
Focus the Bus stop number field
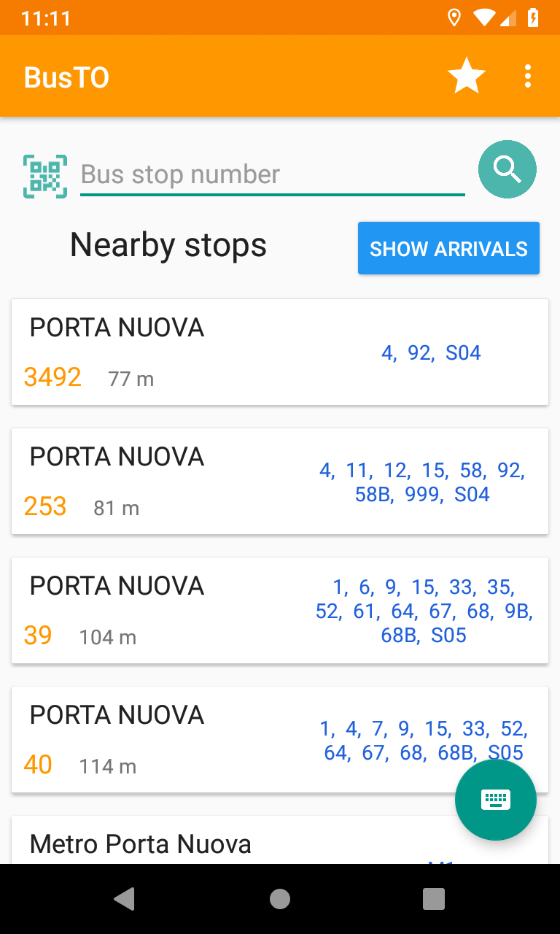tap(272, 175)
